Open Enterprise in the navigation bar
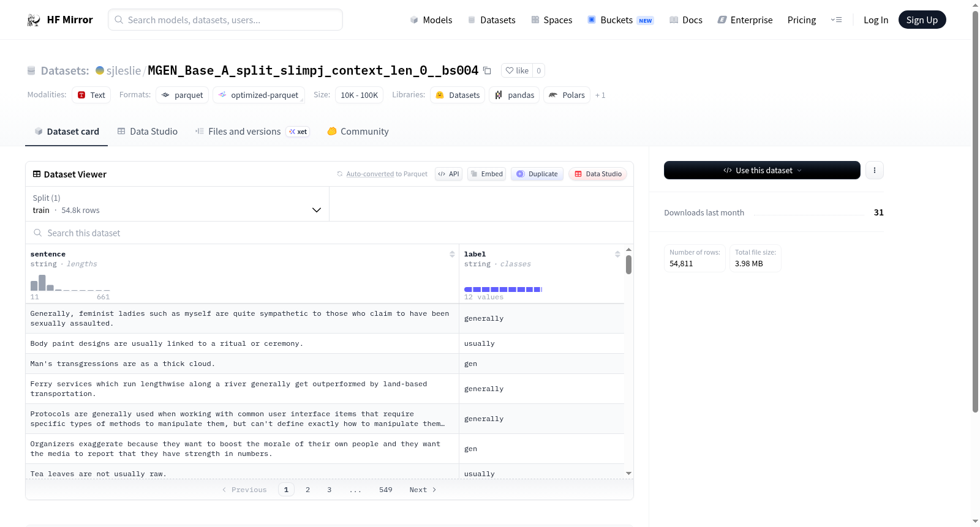980x527 pixels. point(745,20)
